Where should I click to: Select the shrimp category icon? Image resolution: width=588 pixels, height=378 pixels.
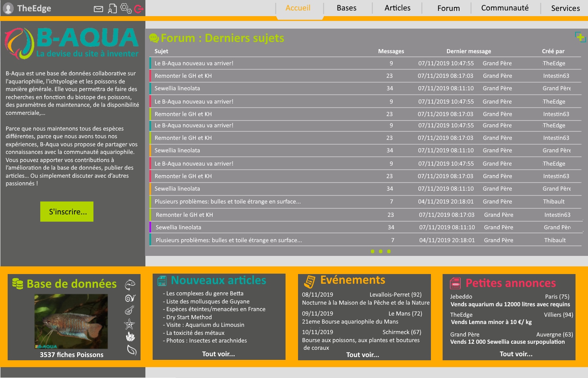(x=130, y=310)
